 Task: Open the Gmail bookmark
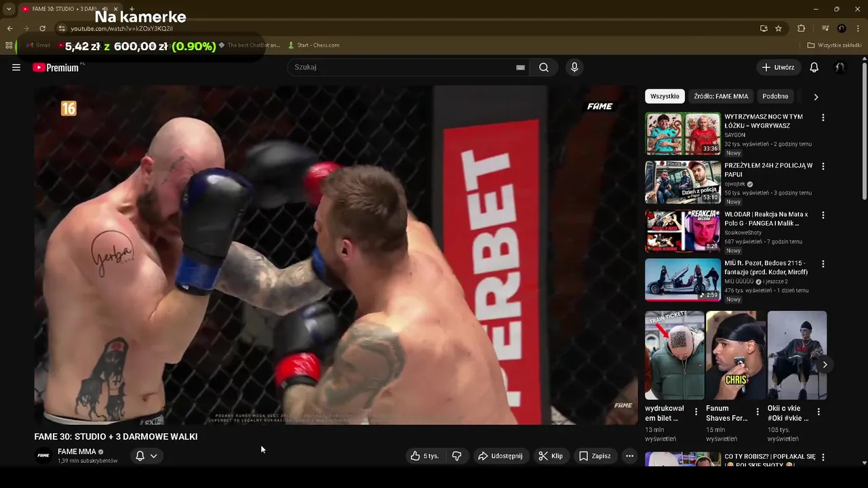click(x=38, y=45)
